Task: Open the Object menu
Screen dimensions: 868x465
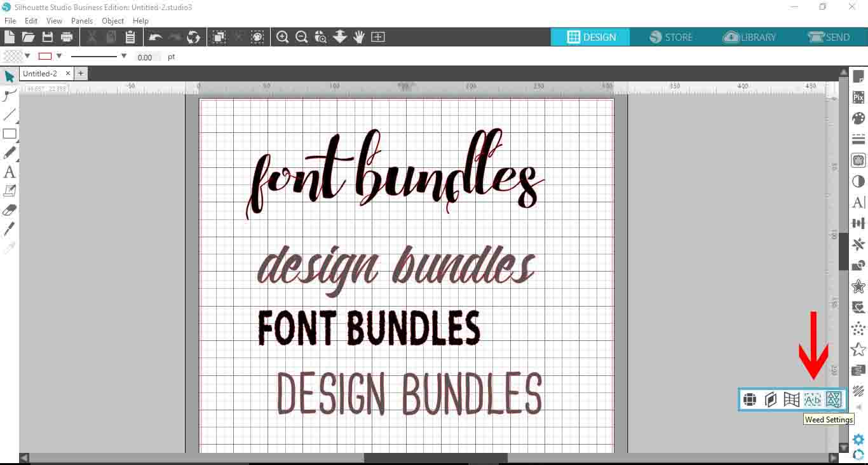Action: click(x=113, y=21)
